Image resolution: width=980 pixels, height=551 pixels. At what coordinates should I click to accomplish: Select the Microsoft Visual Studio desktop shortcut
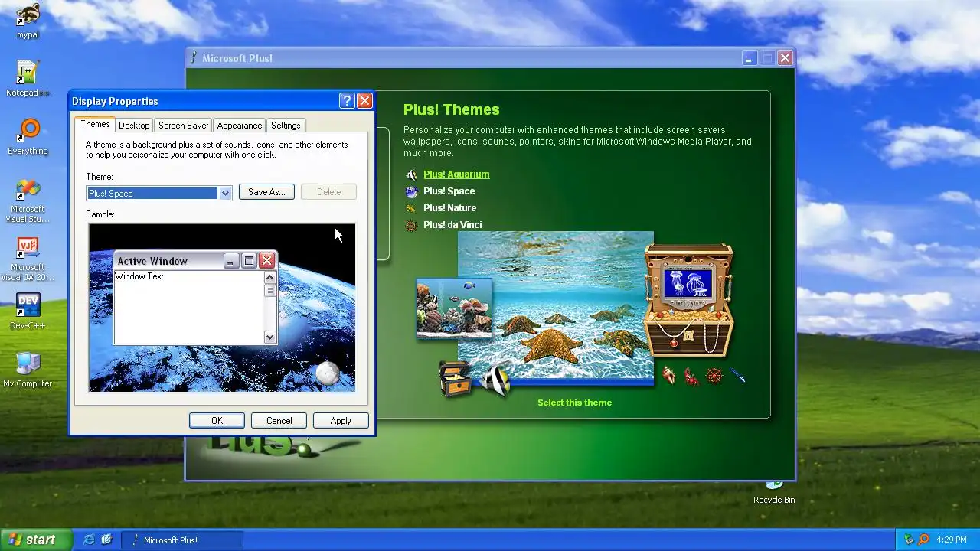tap(28, 201)
